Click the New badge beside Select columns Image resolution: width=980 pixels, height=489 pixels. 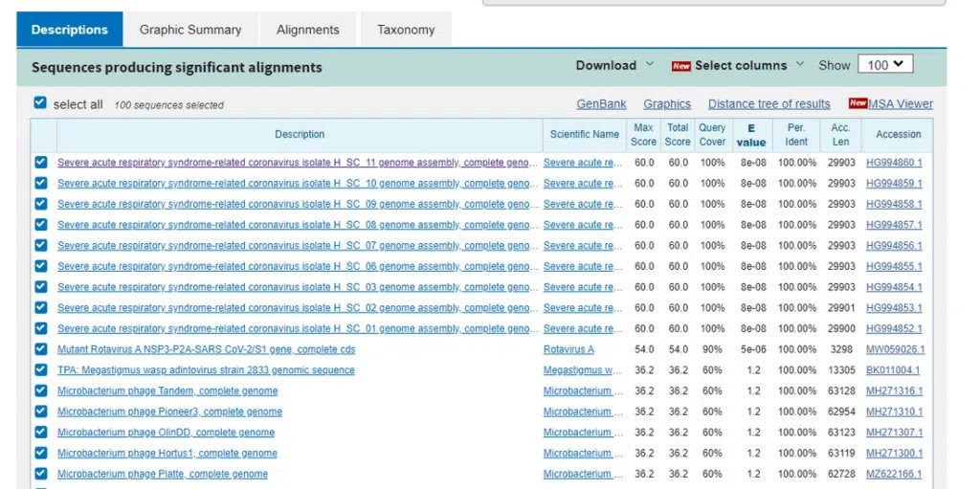[681, 66]
